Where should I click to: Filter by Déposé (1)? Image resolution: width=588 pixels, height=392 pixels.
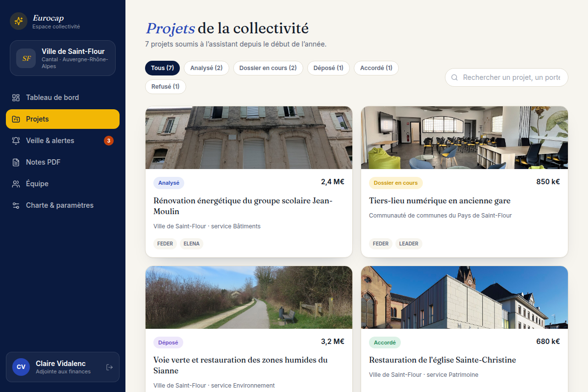[x=328, y=68]
